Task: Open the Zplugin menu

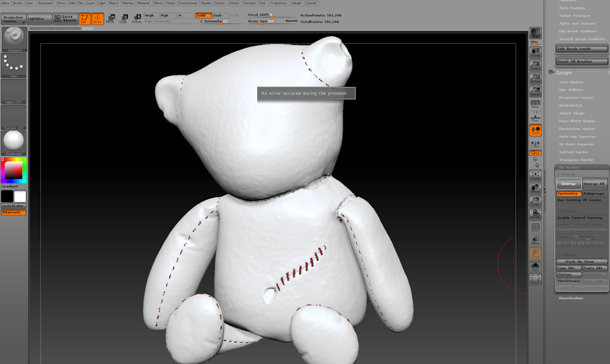Action: point(295,3)
